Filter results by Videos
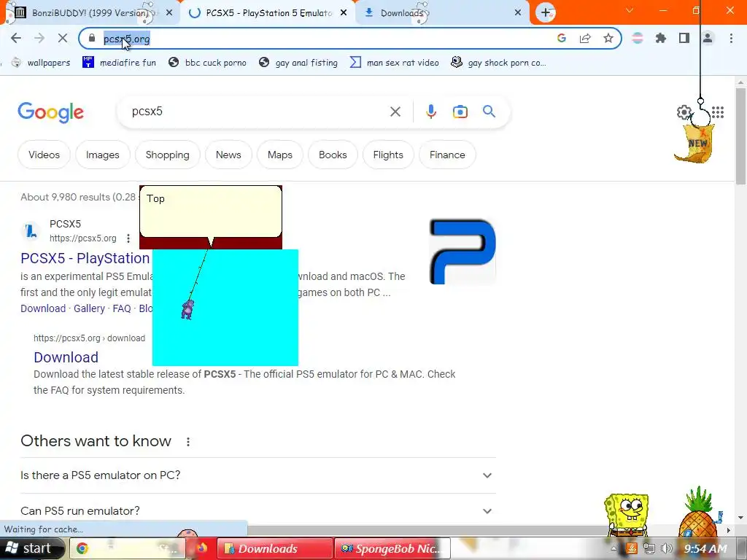This screenshot has height=560, width=747. coord(44,155)
